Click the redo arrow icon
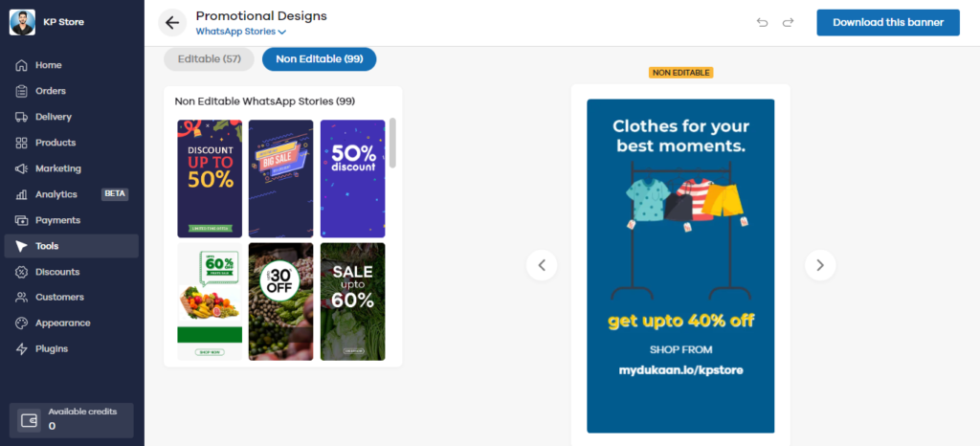This screenshot has height=446, width=980. (788, 22)
